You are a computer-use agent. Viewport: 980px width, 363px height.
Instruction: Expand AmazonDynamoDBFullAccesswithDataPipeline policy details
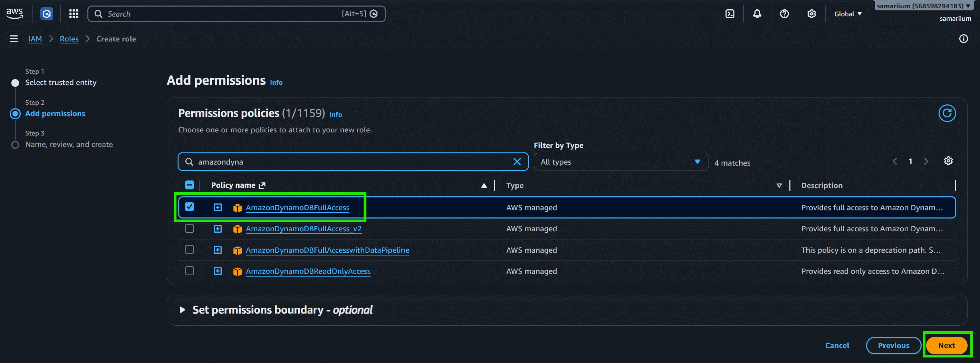pyautogui.click(x=218, y=250)
